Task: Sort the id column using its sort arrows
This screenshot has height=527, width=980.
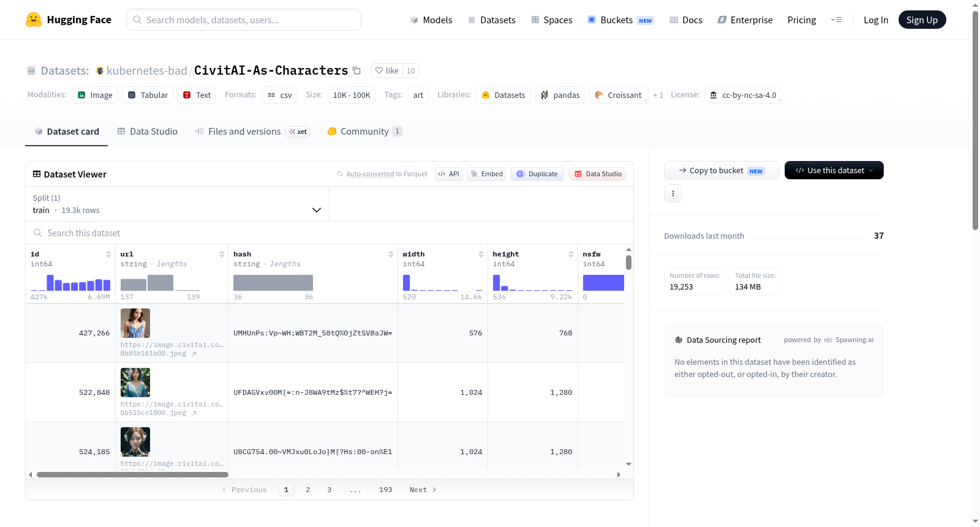Action: tap(108, 254)
